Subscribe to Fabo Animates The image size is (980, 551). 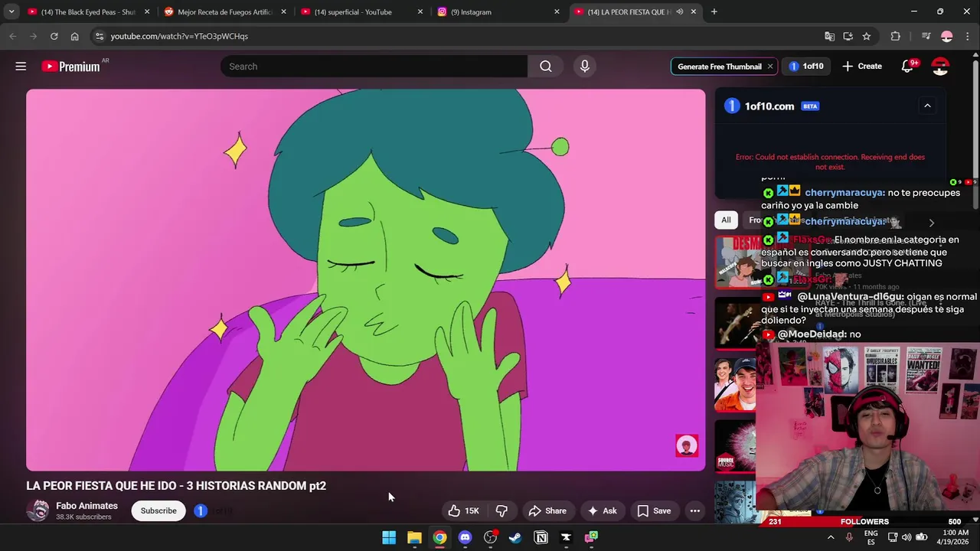[158, 511]
